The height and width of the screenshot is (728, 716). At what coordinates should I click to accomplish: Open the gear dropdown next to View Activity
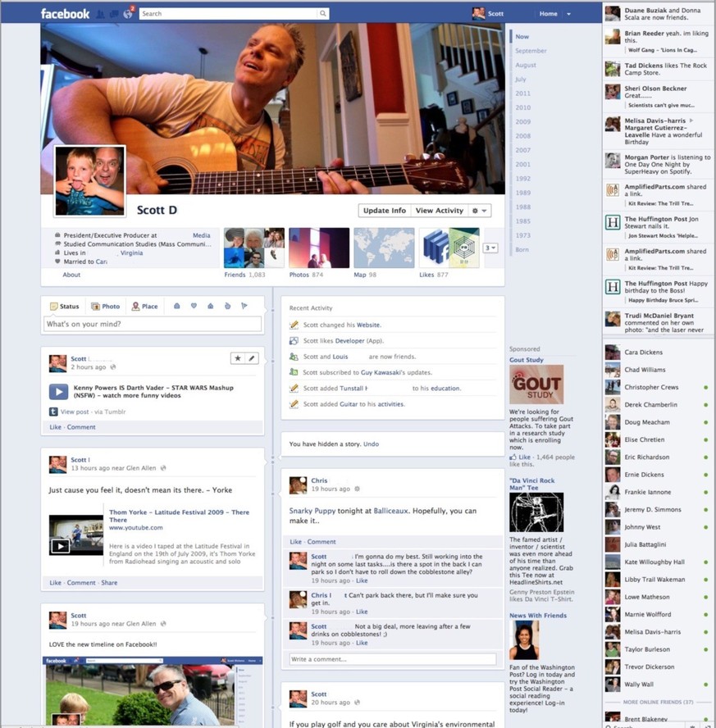point(480,211)
